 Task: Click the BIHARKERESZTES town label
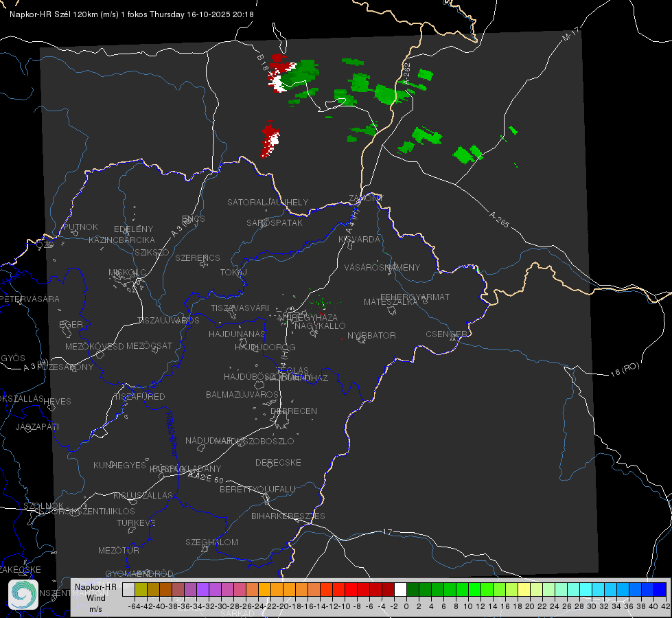click(288, 516)
